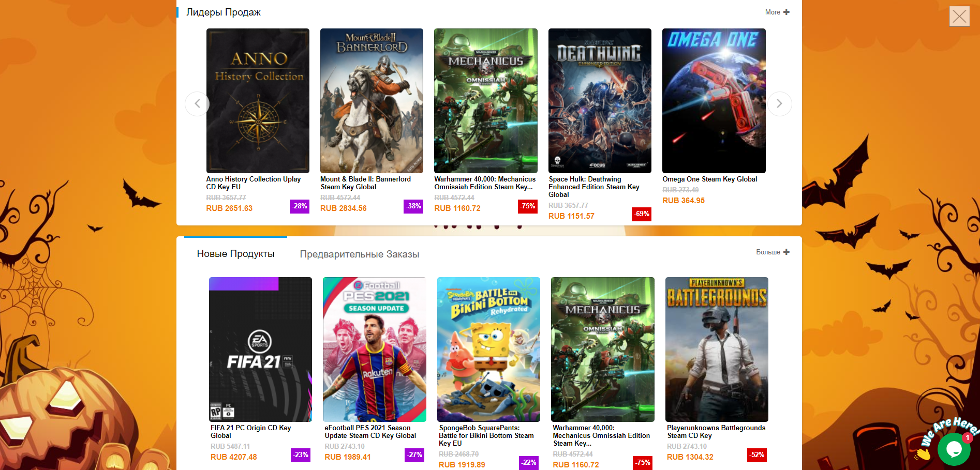Click FIFA 21 PC Origin CD Key title

click(x=251, y=432)
